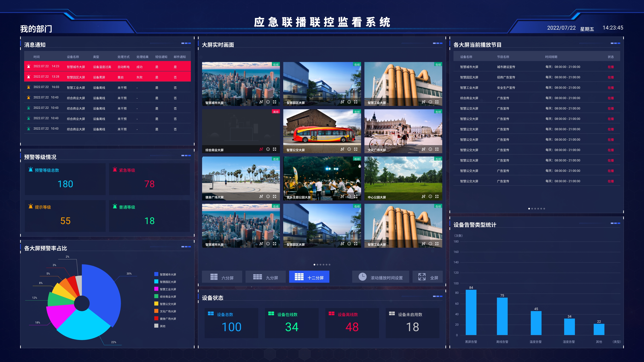Show info icon for 综合商业大屏 tile

(x=268, y=149)
